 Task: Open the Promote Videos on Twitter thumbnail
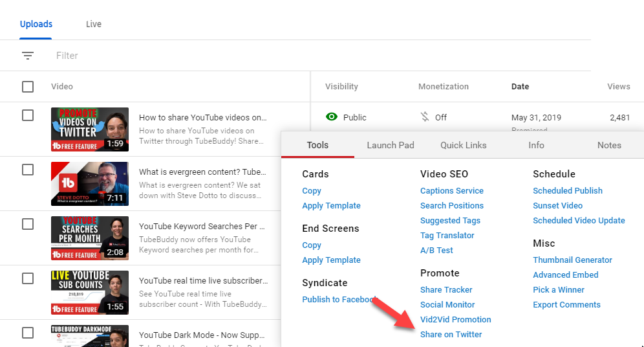90,129
